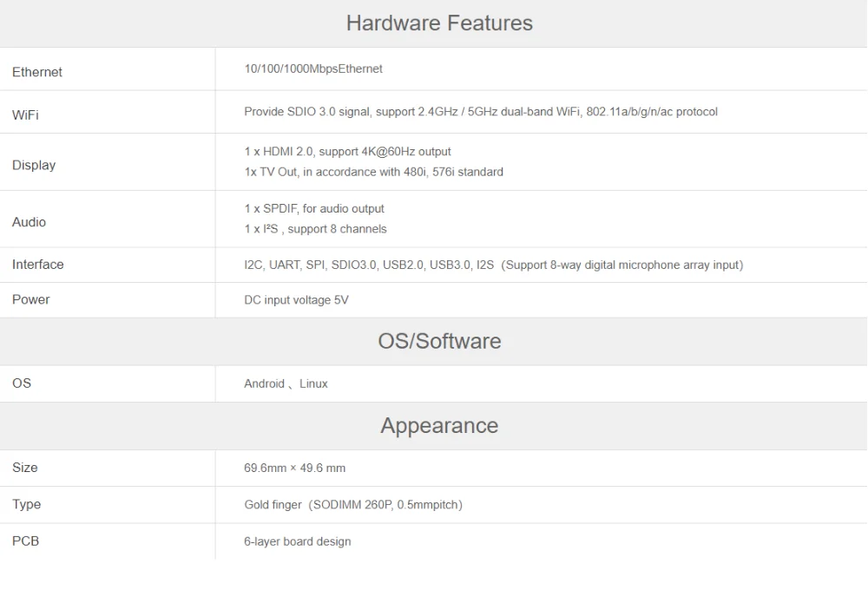Click the I2C, UART, SPI interface list
This screenshot has width=868, height=590.
click(x=494, y=265)
